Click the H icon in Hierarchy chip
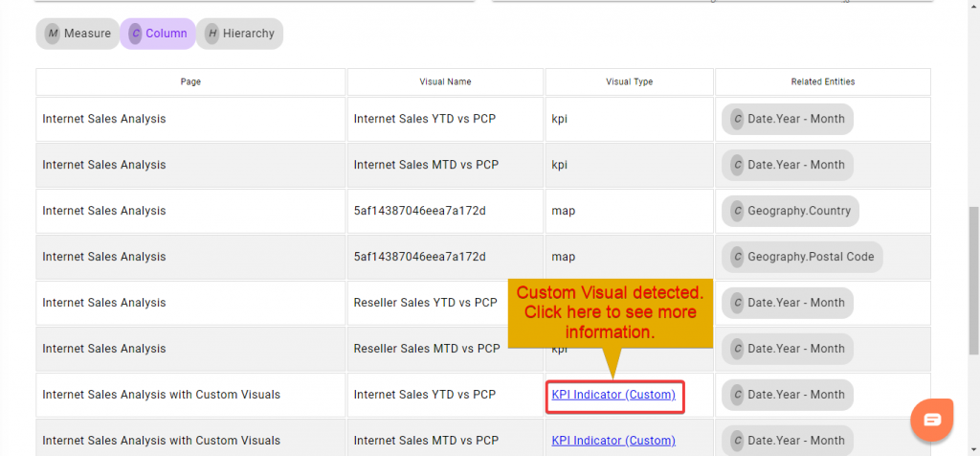 (212, 34)
